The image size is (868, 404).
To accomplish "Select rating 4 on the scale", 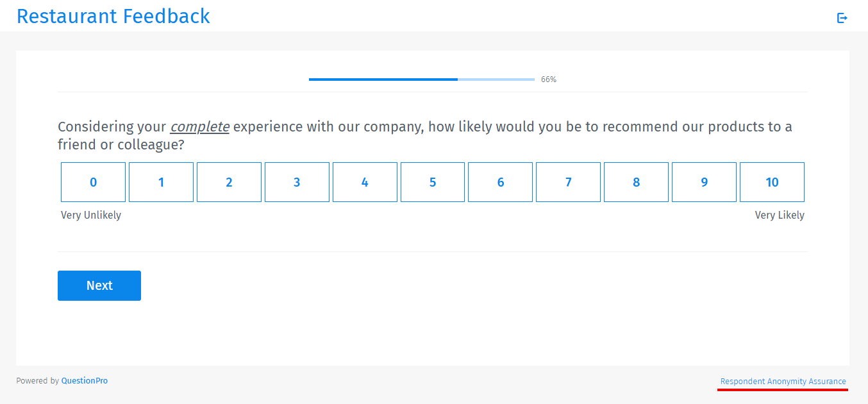I will pos(365,182).
